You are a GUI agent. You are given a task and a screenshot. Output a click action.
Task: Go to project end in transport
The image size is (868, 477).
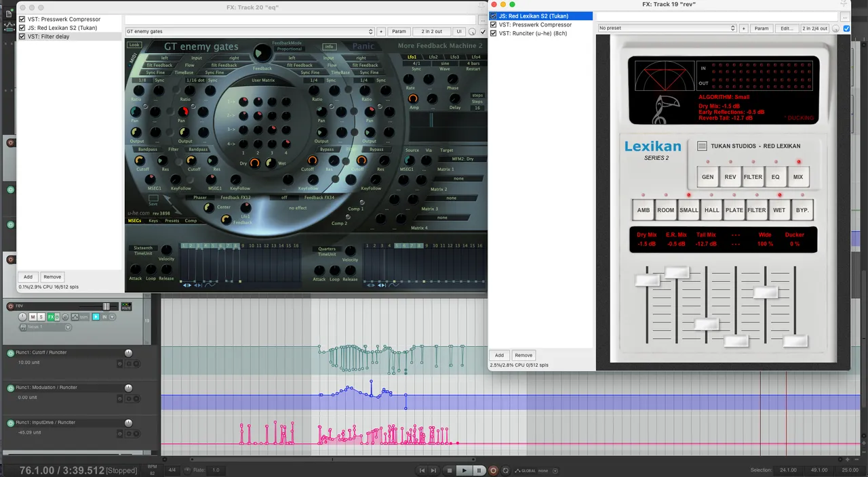pos(433,470)
